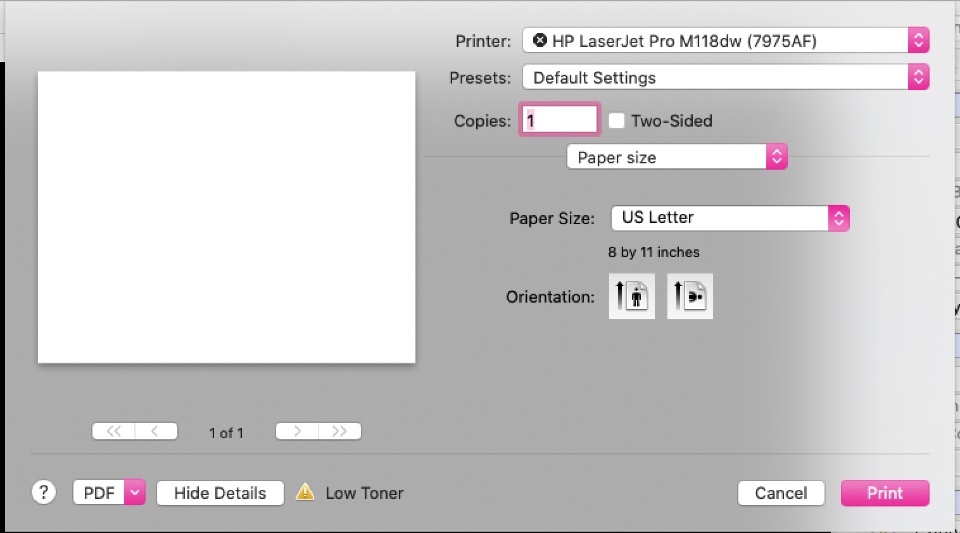Jump to last page of preview
The height and width of the screenshot is (533, 960).
(x=340, y=432)
